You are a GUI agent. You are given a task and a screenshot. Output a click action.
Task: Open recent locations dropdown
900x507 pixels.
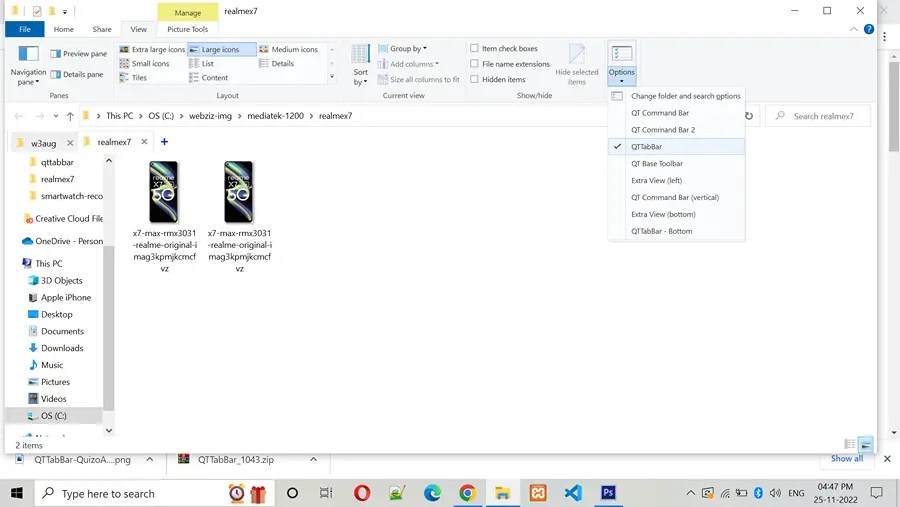pyautogui.click(x=56, y=116)
